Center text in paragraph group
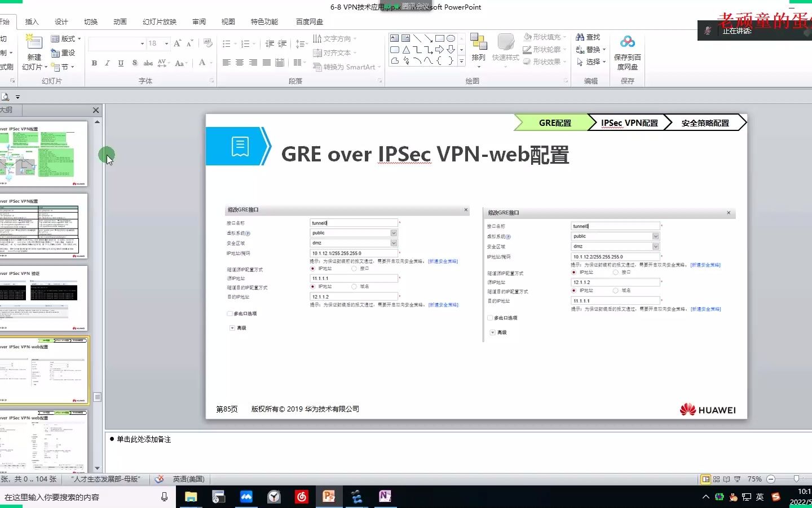This screenshot has height=508, width=812. coord(240,63)
